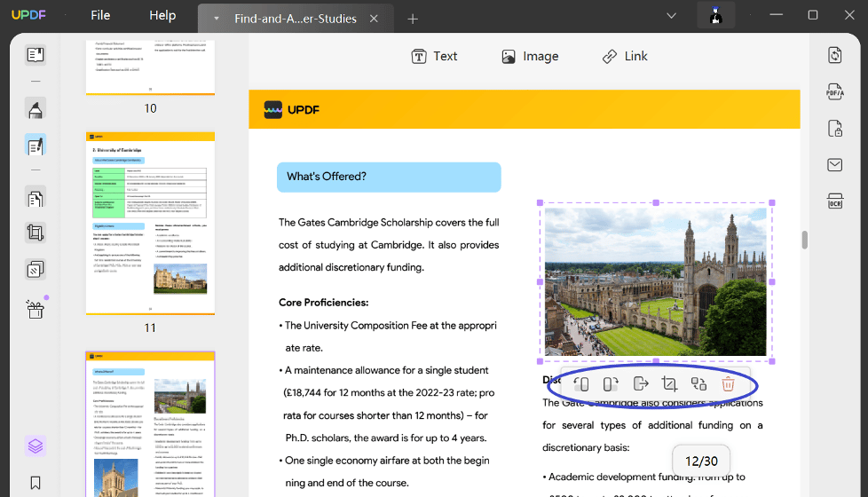Close the Find-and-A...er-Studies tab

[375, 19]
